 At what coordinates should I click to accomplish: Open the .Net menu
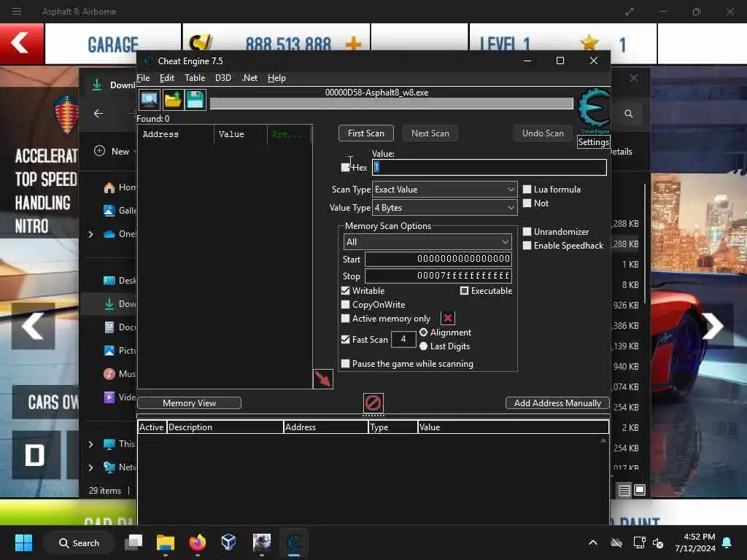tap(249, 77)
